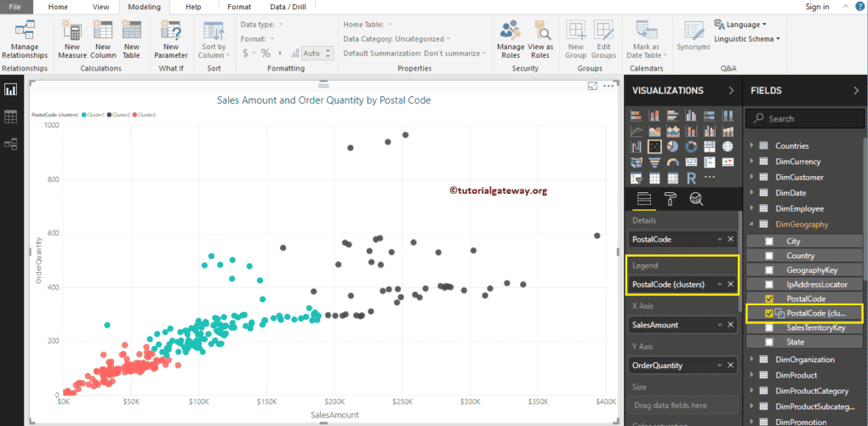The width and height of the screenshot is (868, 426).
Task: Open dropdown on SalesAmount X Axis field
Action: tap(719, 324)
